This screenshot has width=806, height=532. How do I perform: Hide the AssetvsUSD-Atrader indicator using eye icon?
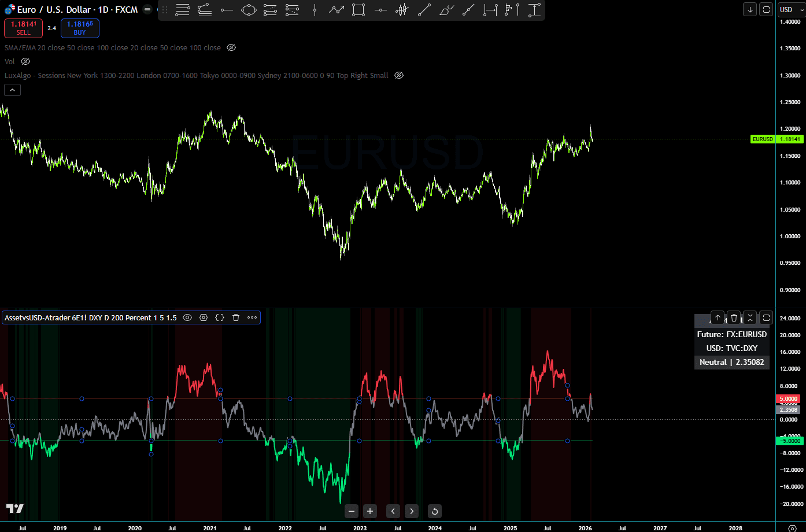click(187, 317)
